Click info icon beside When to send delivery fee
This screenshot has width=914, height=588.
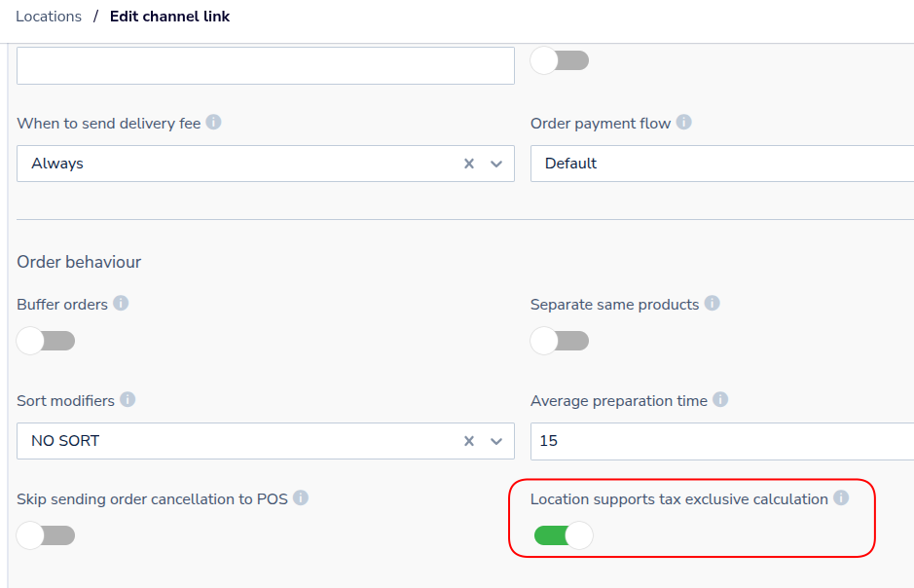(x=213, y=123)
